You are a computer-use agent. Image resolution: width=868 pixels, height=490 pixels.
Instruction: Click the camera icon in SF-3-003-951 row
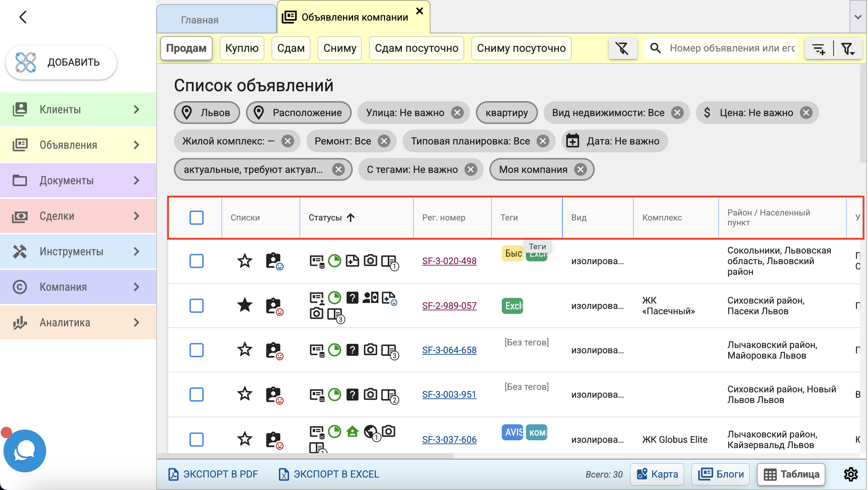tap(370, 394)
